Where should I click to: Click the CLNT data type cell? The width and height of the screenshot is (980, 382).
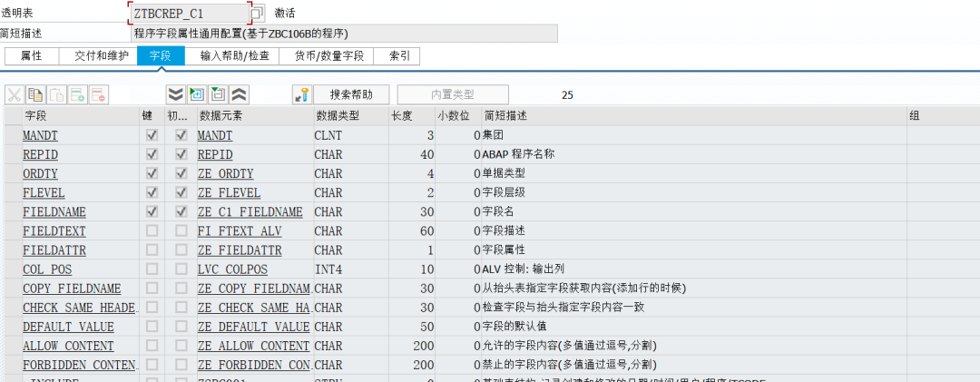point(350,135)
